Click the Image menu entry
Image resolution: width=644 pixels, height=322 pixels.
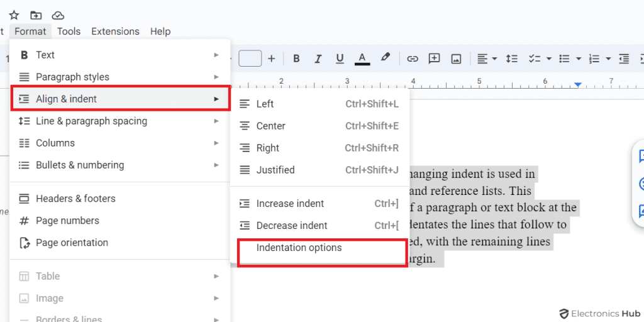pos(119,298)
